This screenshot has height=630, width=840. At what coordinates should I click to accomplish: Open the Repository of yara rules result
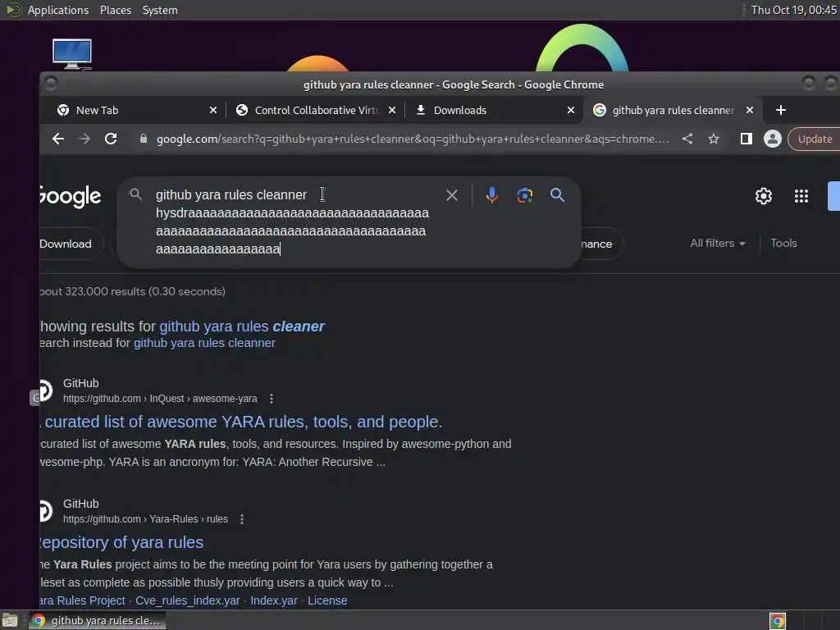pos(121,543)
